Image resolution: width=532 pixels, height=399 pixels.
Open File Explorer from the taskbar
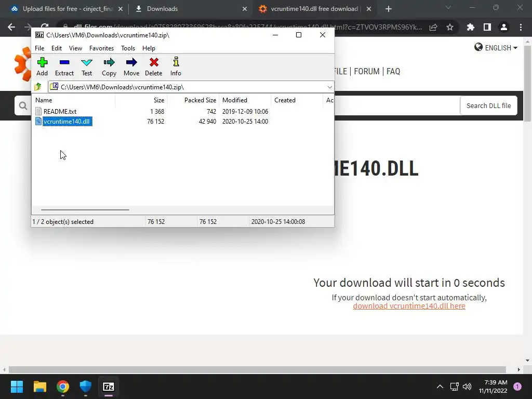tap(39, 387)
